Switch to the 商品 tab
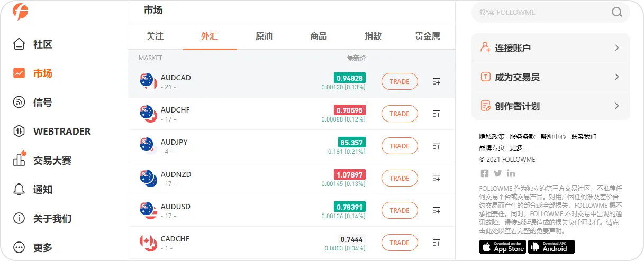The image size is (644, 261). click(319, 36)
